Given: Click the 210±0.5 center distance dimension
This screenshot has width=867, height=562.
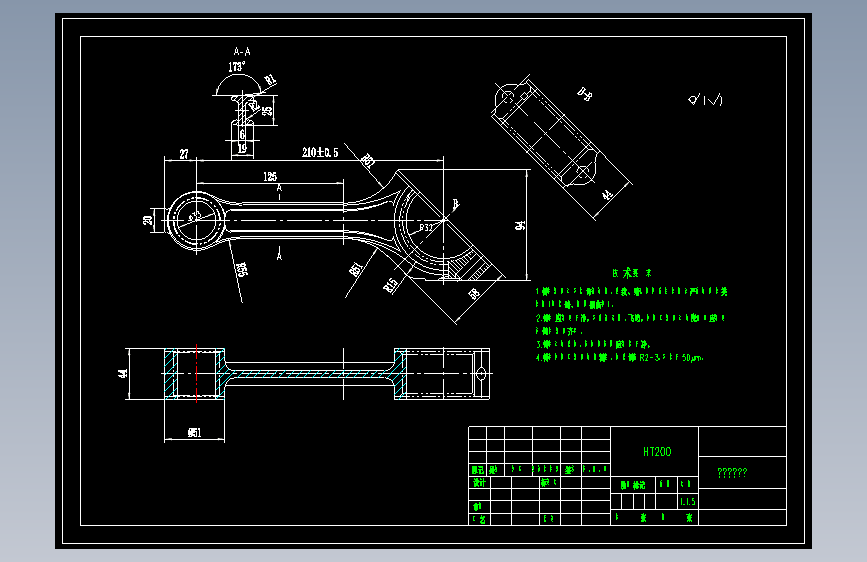Looking at the screenshot, I should point(320,152).
